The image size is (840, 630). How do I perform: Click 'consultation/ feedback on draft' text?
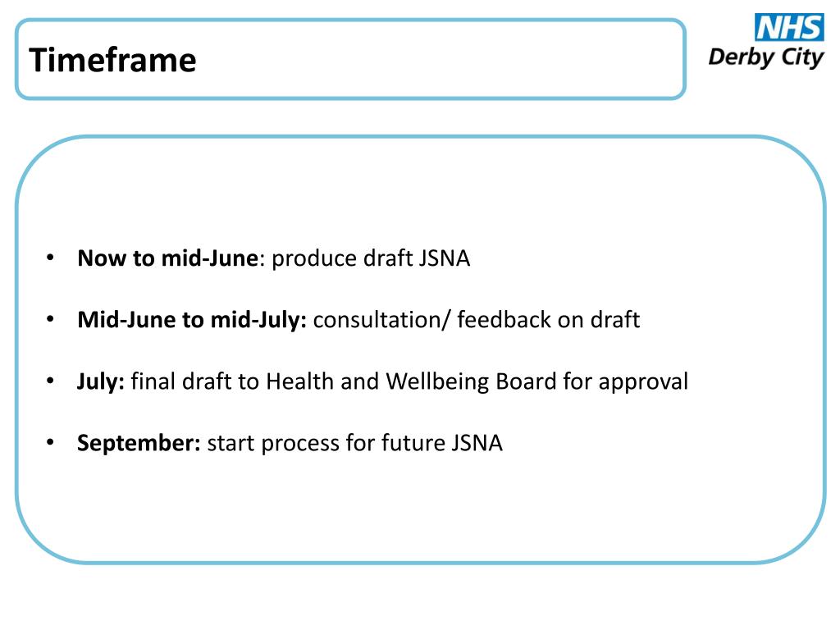[x=477, y=320]
